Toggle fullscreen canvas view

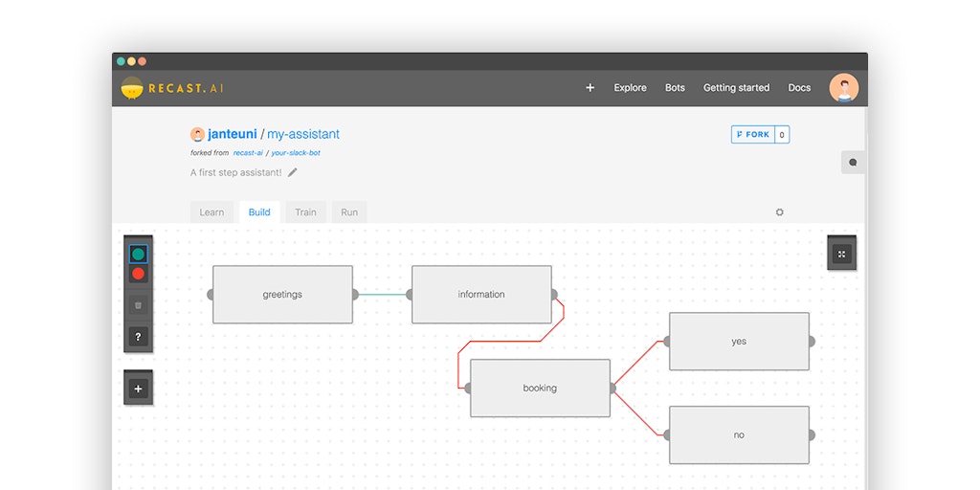click(842, 254)
